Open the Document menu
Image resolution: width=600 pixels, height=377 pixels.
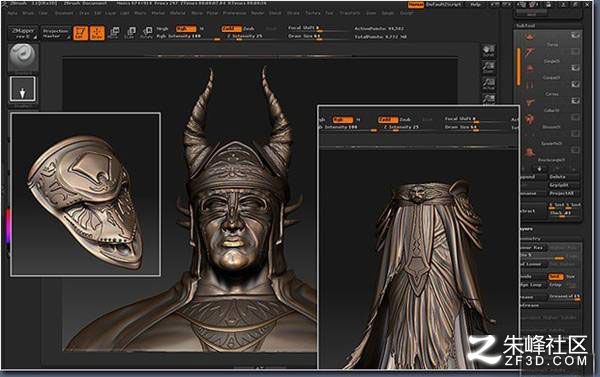(64, 13)
